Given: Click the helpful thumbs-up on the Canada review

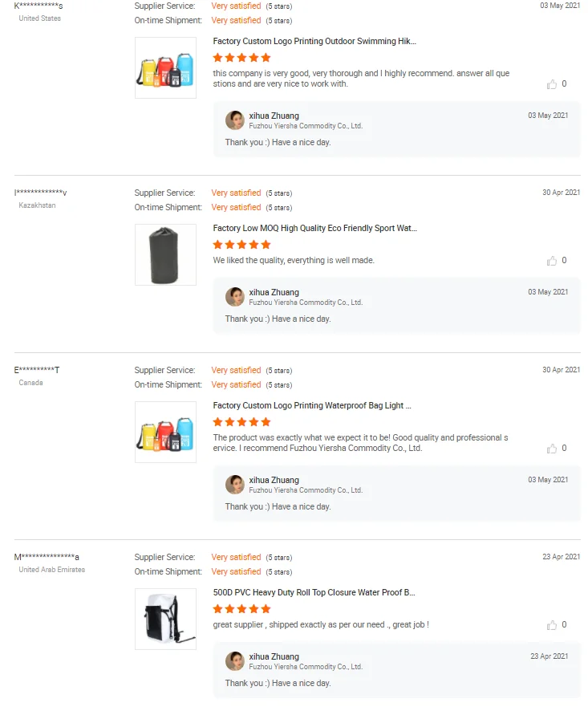Looking at the screenshot, I should point(552,449).
